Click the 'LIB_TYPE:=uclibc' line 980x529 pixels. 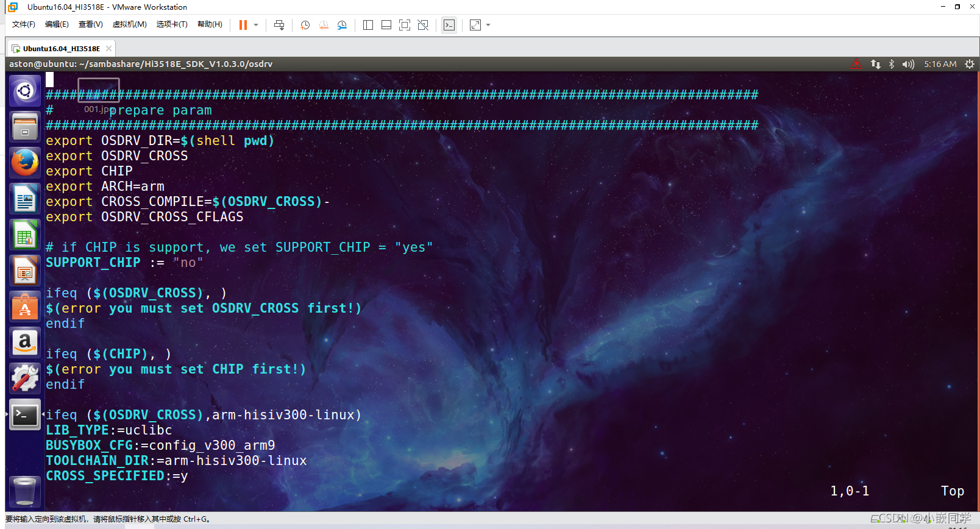[109, 430]
